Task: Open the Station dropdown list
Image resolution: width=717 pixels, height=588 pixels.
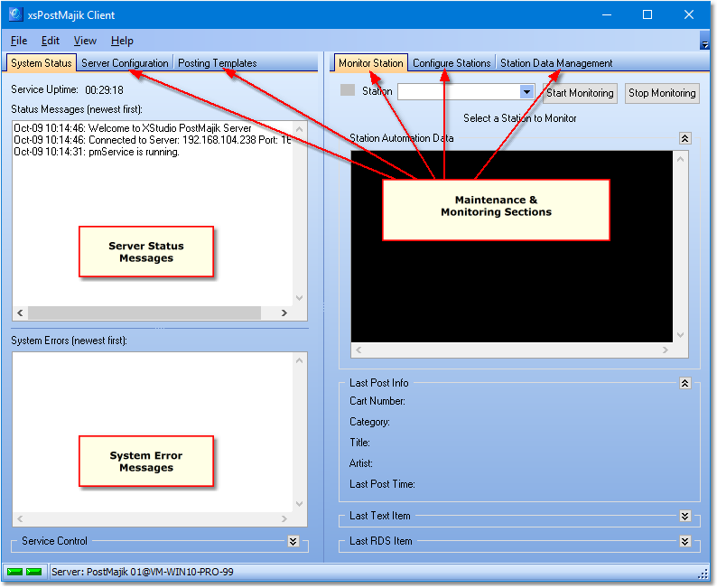Action: [526, 92]
